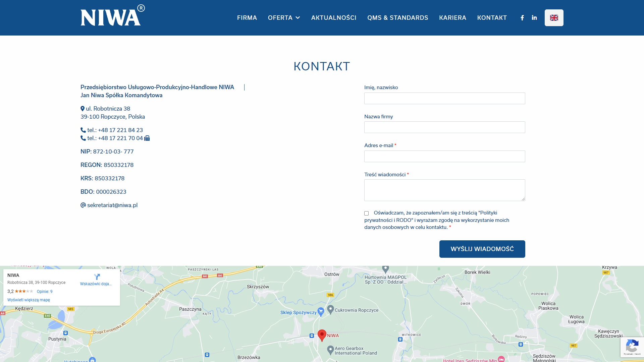This screenshot has height=362, width=644.
Task: Focus the Adres e-mail input field
Action: click(x=445, y=157)
